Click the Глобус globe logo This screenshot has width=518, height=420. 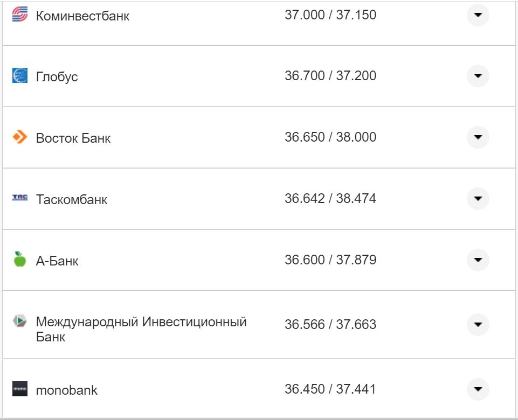coord(20,76)
